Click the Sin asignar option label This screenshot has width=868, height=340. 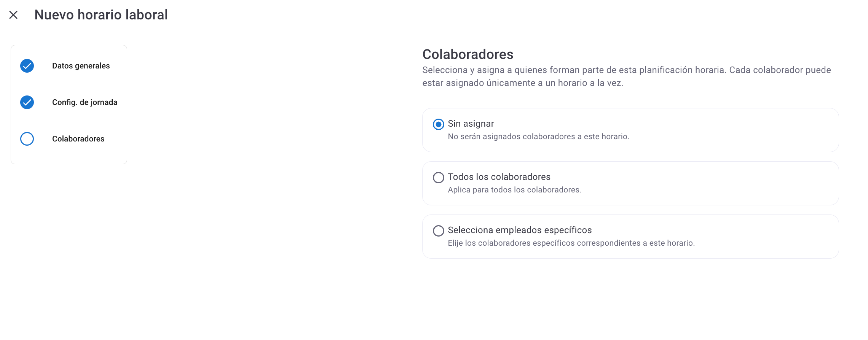(x=471, y=124)
